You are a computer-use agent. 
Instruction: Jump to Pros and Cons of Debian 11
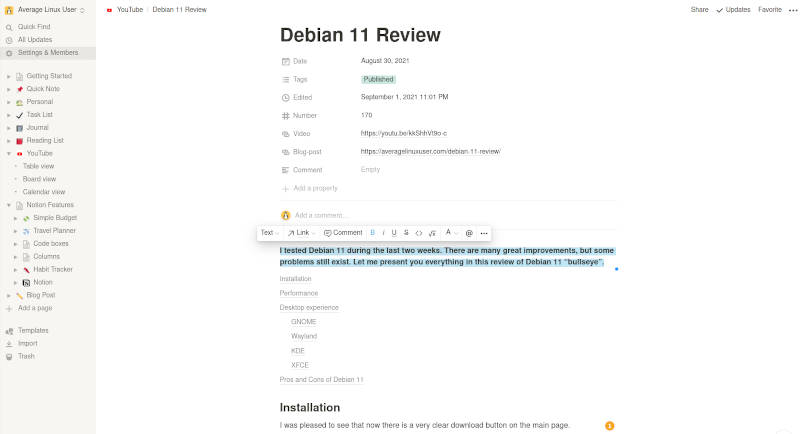coord(321,379)
